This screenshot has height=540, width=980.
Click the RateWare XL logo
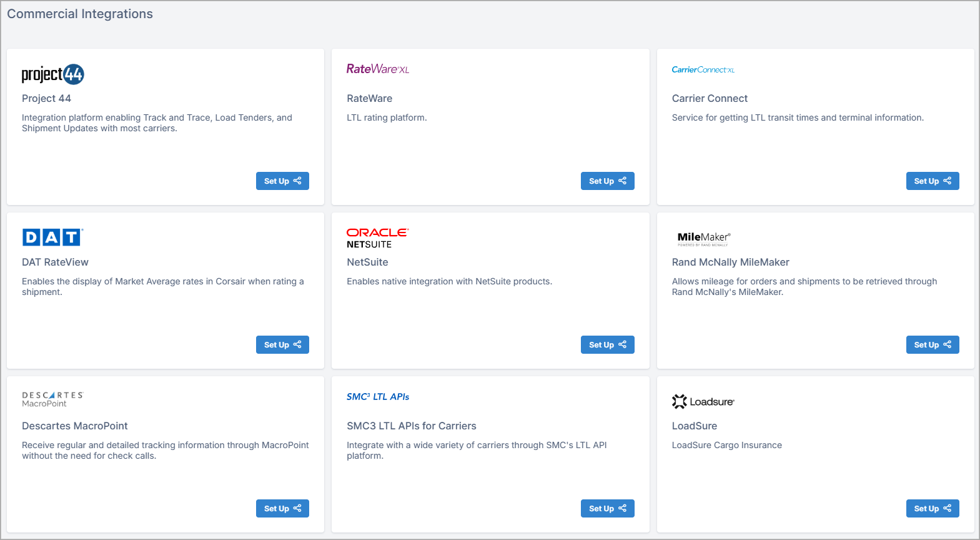[x=378, y=69]
